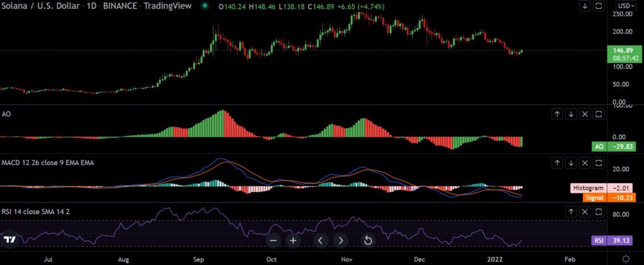Open chart settings gear icon
Image resolution: width=644 pixels, height=265 pixels.
point(626,259)
